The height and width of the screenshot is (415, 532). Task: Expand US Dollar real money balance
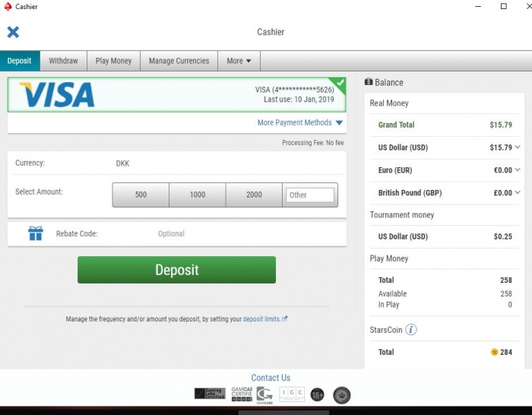click(x=518, y=147)
